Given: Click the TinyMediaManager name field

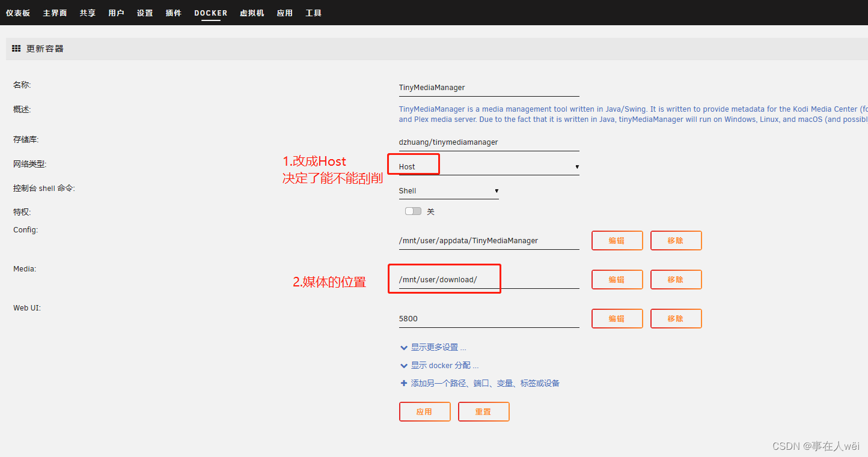Looking at the screenshot, I should pos(488,87).
